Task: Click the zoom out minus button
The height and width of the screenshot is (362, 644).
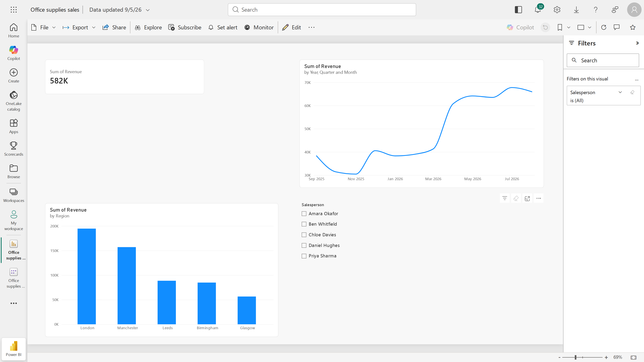Action: pyautogui.click(x=559, y=357)
